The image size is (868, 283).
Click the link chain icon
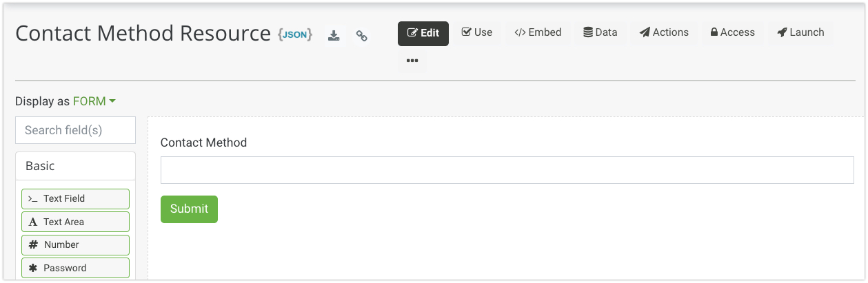tap(361, 36)
